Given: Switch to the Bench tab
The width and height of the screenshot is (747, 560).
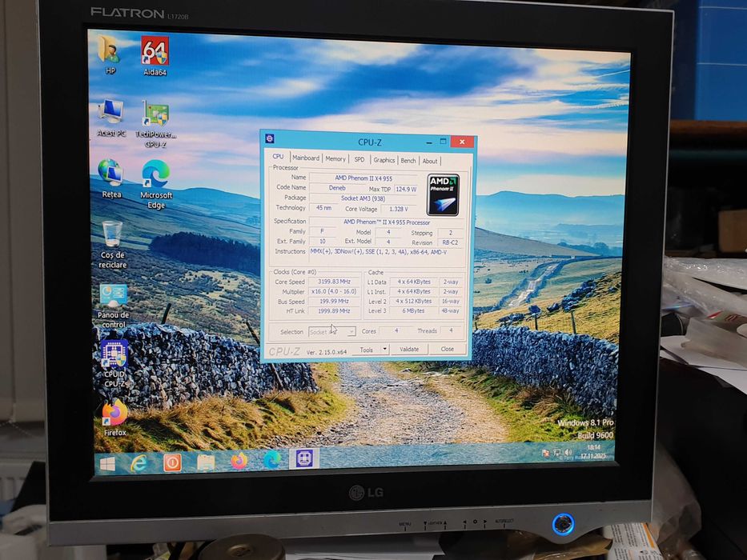Looking at the screenshot, I should [408, 161].
